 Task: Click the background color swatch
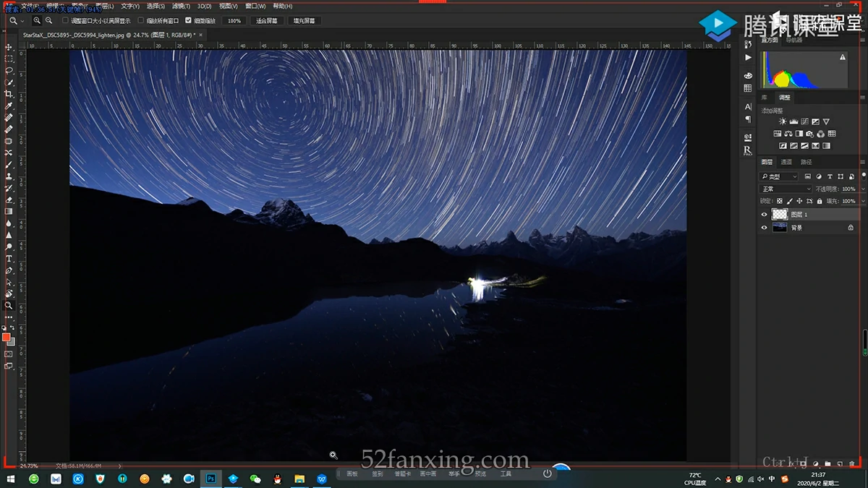click(12, 342)
